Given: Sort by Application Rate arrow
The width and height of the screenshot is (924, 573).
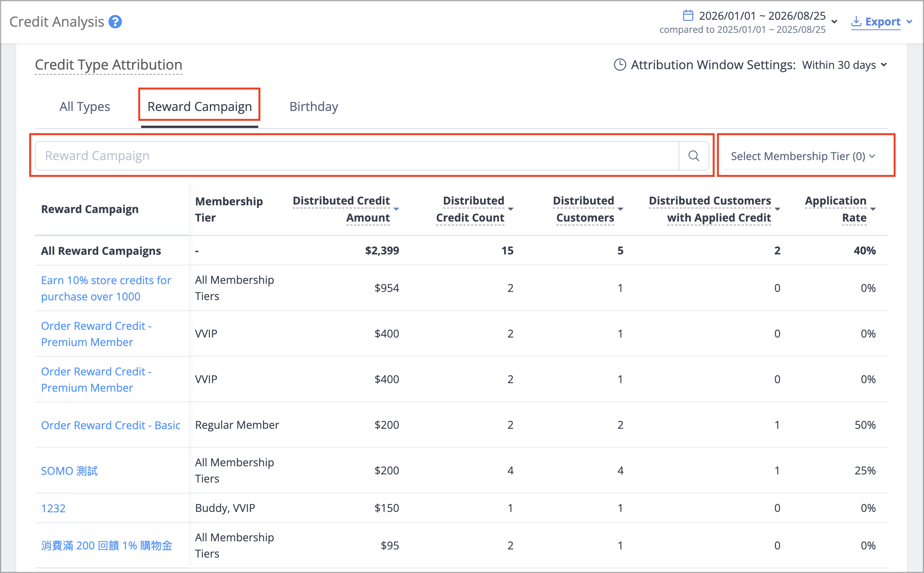Looking at the screenshot, I should pyautogui.click(x=873, y=209).
